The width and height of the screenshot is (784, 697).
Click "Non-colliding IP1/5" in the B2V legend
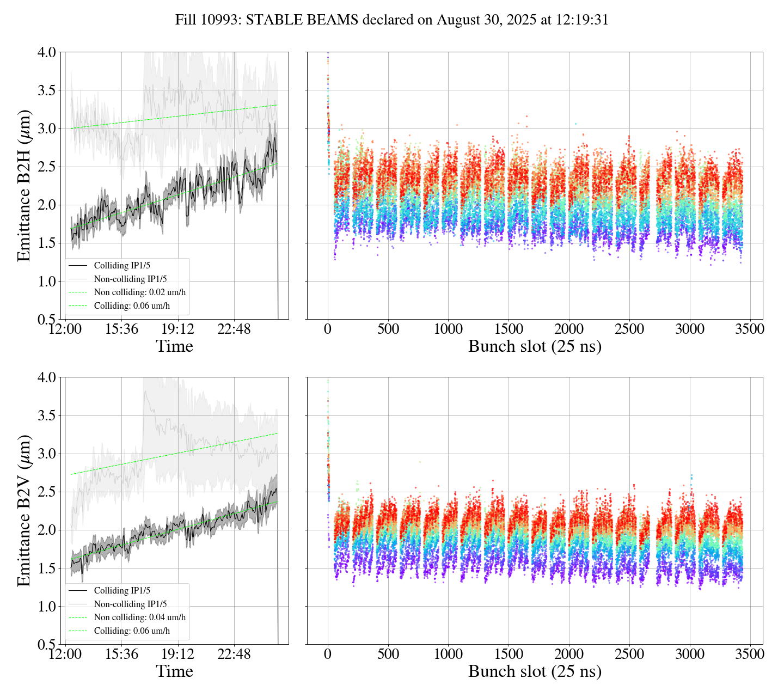pos(130,604)
